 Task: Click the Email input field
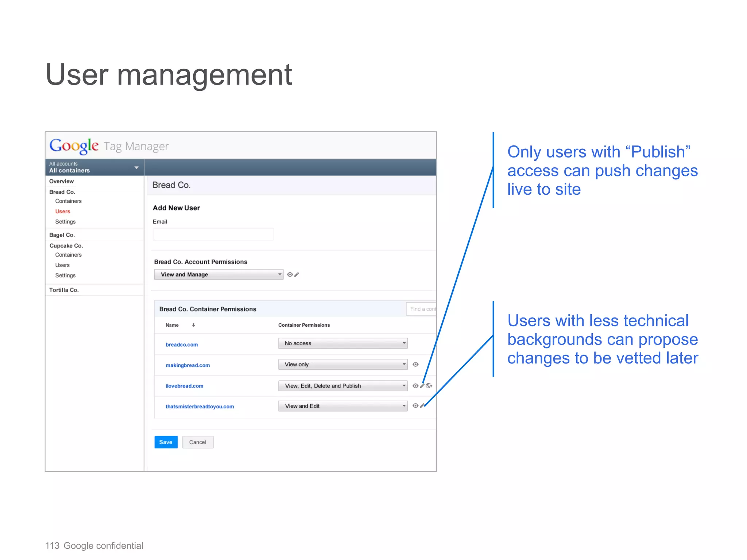[x=213, y=234]
